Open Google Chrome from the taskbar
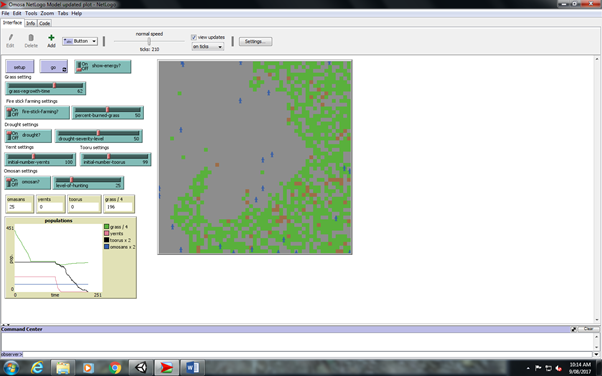602x376 pixels. tap(115, 368)
